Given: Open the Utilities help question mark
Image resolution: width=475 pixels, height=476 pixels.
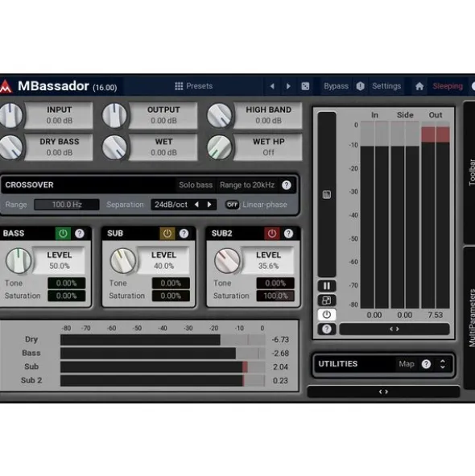Looking at the screenshot, I should tap(426, 364).
